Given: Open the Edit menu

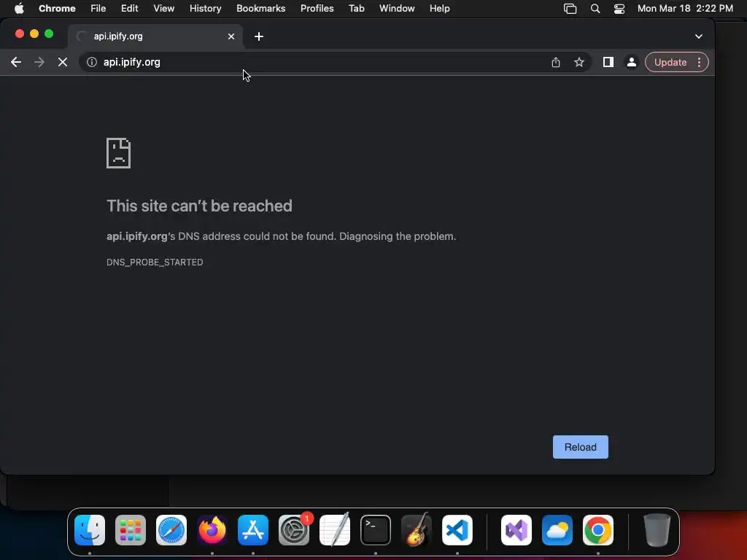Looking at the screenshot, I should [x=129, y=9].
